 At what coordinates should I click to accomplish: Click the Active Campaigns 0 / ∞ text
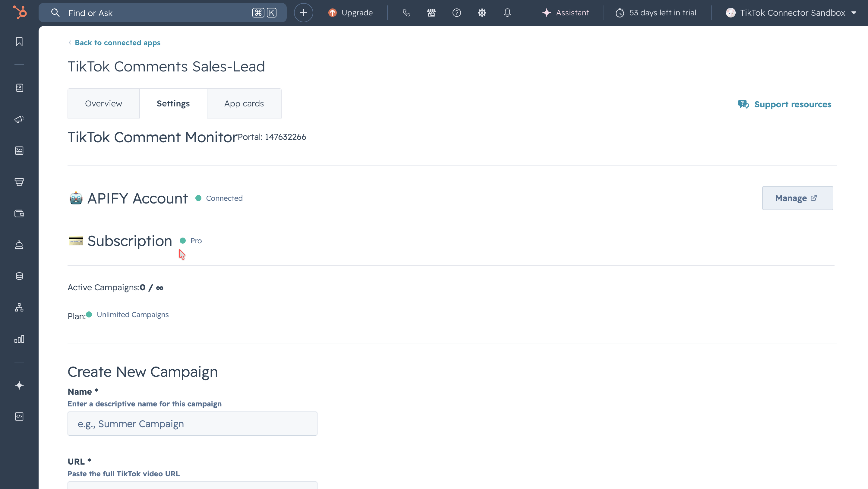coord(115,288)
